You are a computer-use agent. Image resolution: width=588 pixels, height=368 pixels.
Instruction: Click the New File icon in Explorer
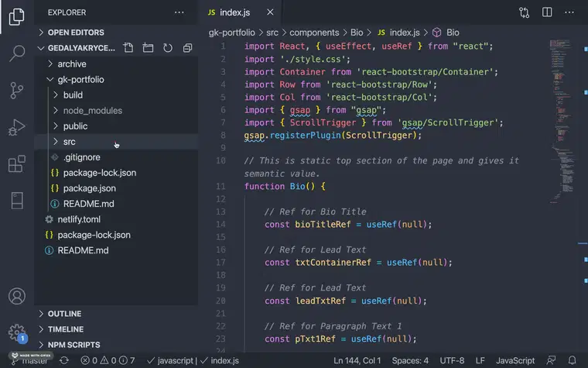[x=128, y=48]
